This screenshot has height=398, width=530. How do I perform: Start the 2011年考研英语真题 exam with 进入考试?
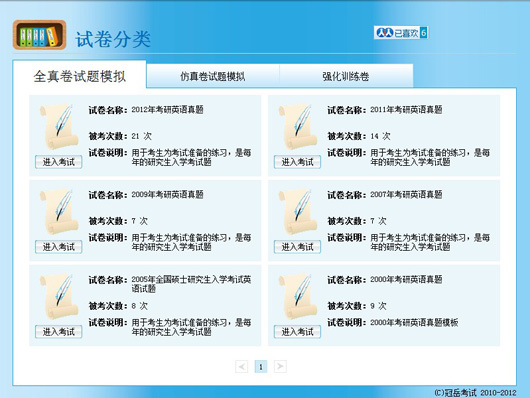(x=297, y=162)
